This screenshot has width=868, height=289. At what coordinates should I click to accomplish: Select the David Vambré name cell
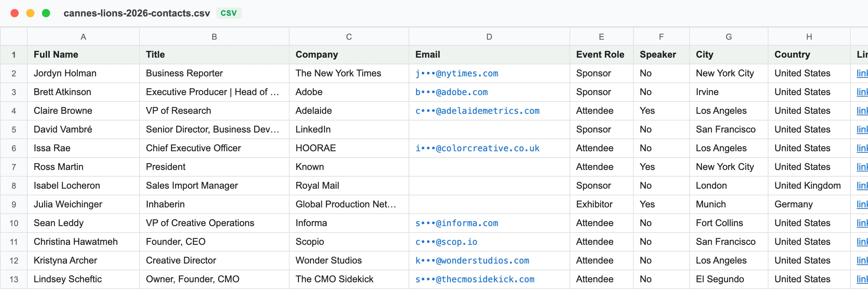pyautogui.click(x=83, y=130)
